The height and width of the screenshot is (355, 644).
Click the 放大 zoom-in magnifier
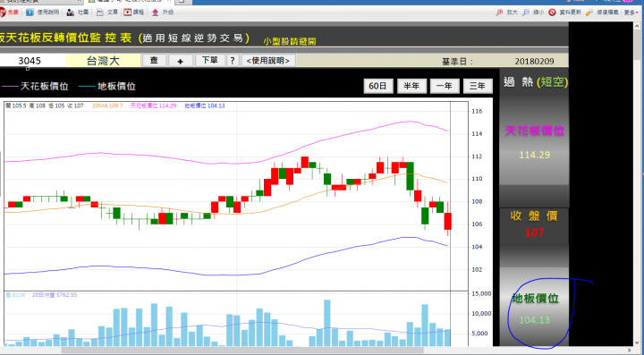coord(499,13)
